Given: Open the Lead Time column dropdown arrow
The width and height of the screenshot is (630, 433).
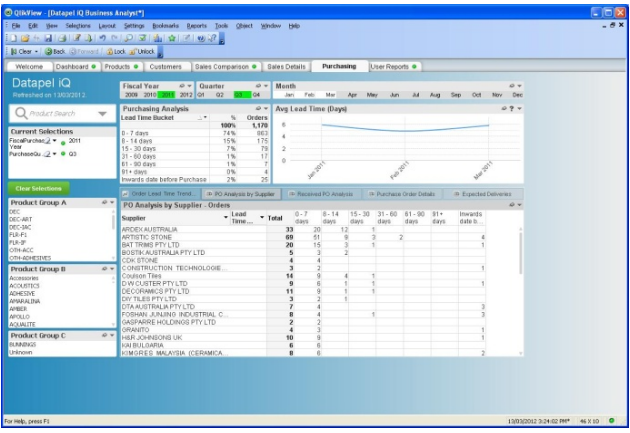Looking at the screenshot, I should coord(262,217).
